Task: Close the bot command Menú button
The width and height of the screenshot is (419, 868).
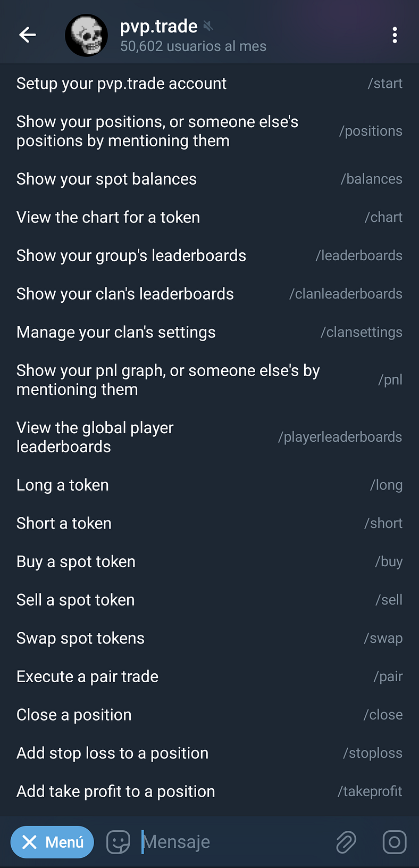Action: point(52,842)
